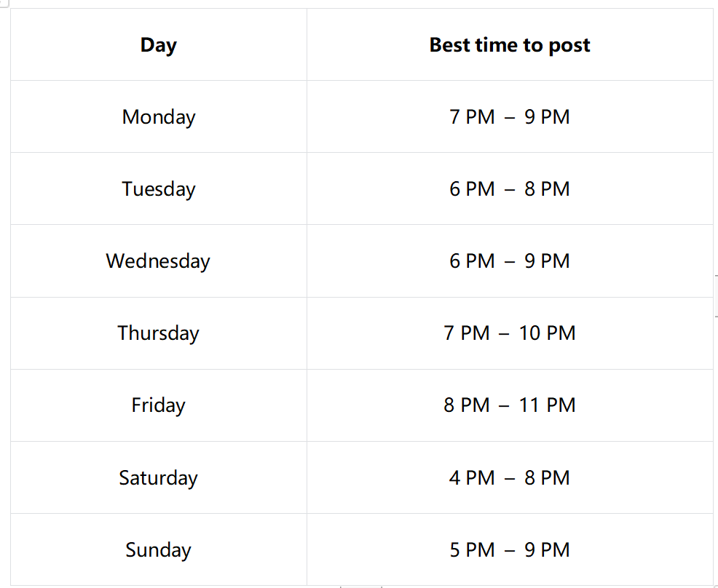The height and width of the screenshot is (588, 718).
Task: Click the Friday start time '8 PM'
Action: [x=467, y=405]
